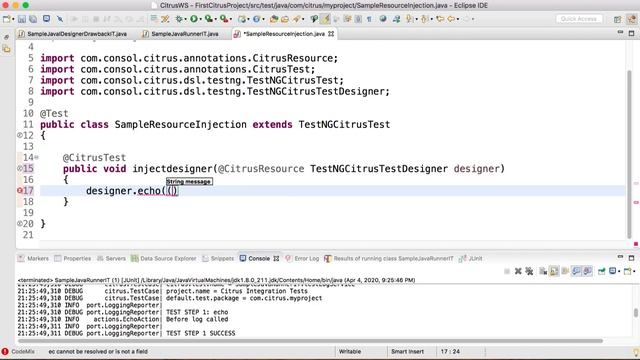This screenshot has height=360, width=640.
Task: Minimize the editor area
Action: tap(620, 32)
